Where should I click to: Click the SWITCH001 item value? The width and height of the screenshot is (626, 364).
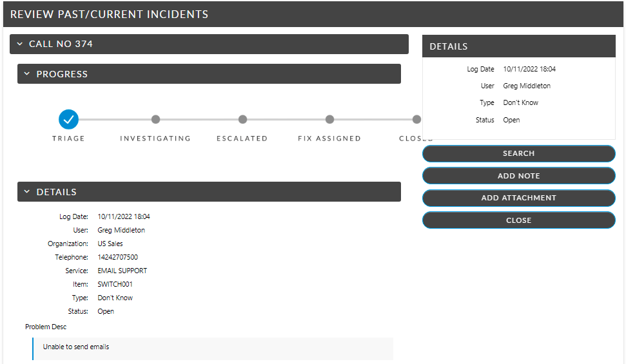pos(115,284)
